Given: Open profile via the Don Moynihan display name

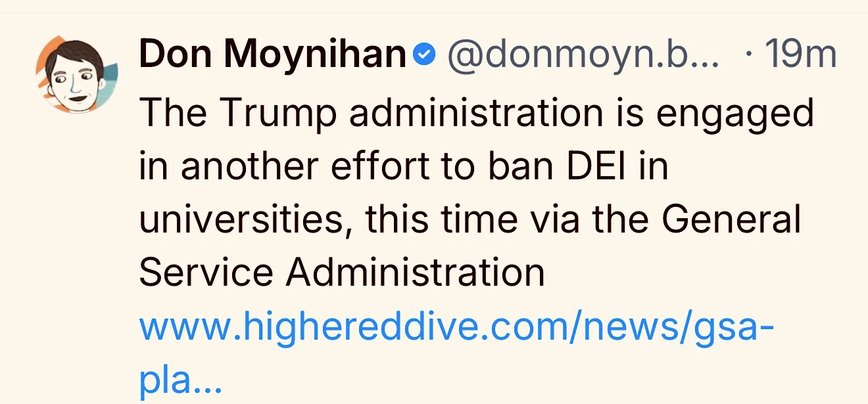Looking at the screenshot, I should pyautogui.click(x=272, y=55).
